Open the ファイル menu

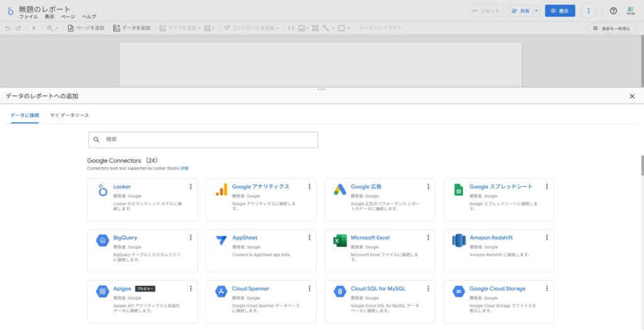click(x=28, y=17)
